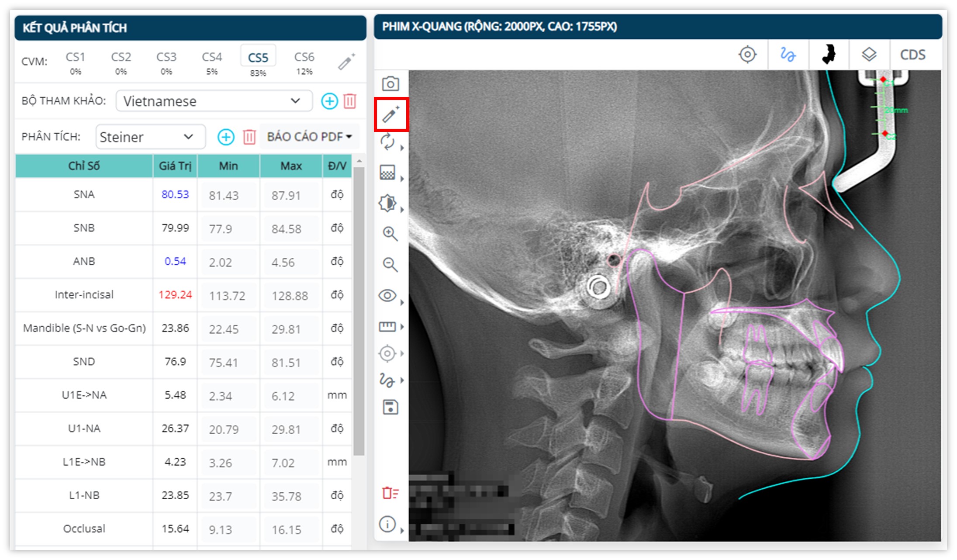Delete the Steiner analysis
The height and width of the screenshot is (560, 957).
pos(249,137)
